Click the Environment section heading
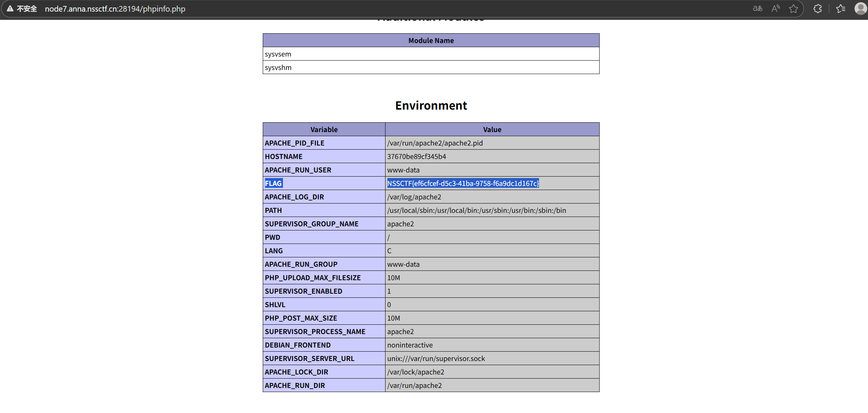The image size is (868, 413). click(x=431, y=105)
